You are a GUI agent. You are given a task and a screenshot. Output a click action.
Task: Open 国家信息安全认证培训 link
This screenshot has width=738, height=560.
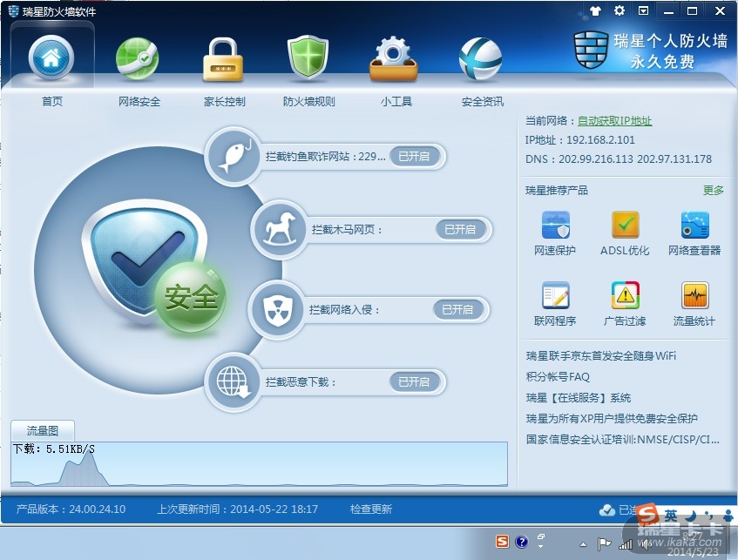click(x=623, y=440)
